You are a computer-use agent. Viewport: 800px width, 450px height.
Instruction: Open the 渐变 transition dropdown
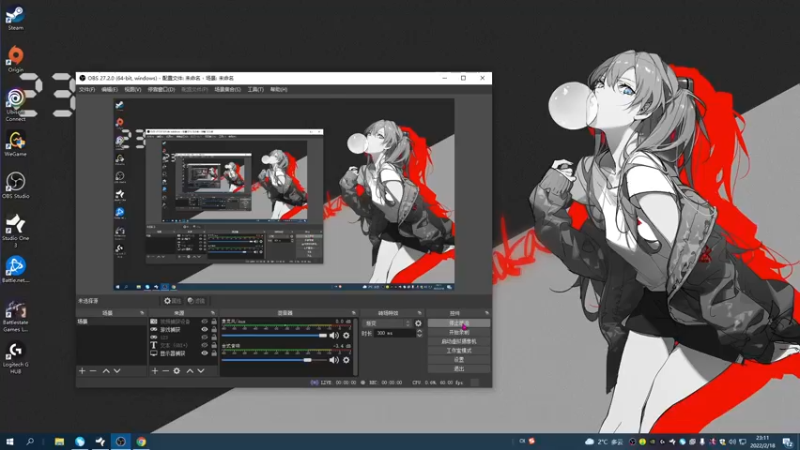click(387, 323)
